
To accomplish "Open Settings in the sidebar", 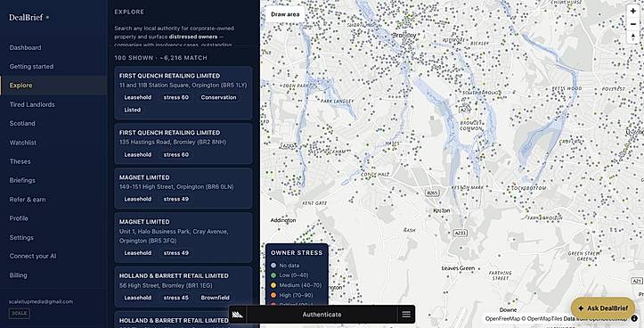I will pyautogui.click(x=21, y=238).
